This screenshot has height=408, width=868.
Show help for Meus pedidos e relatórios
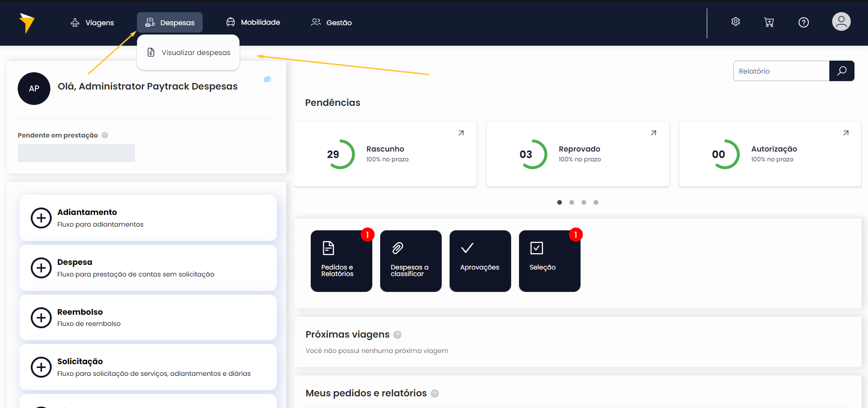pyautogui.click(x=435, y=394)
